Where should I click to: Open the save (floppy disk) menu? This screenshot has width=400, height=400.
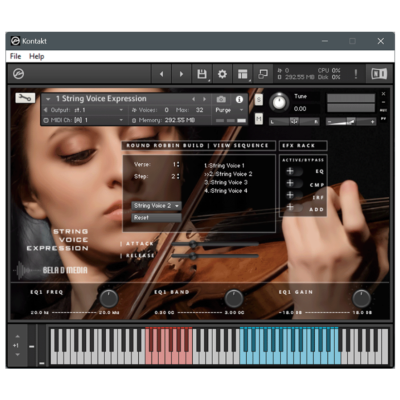(x=202, y=74)
